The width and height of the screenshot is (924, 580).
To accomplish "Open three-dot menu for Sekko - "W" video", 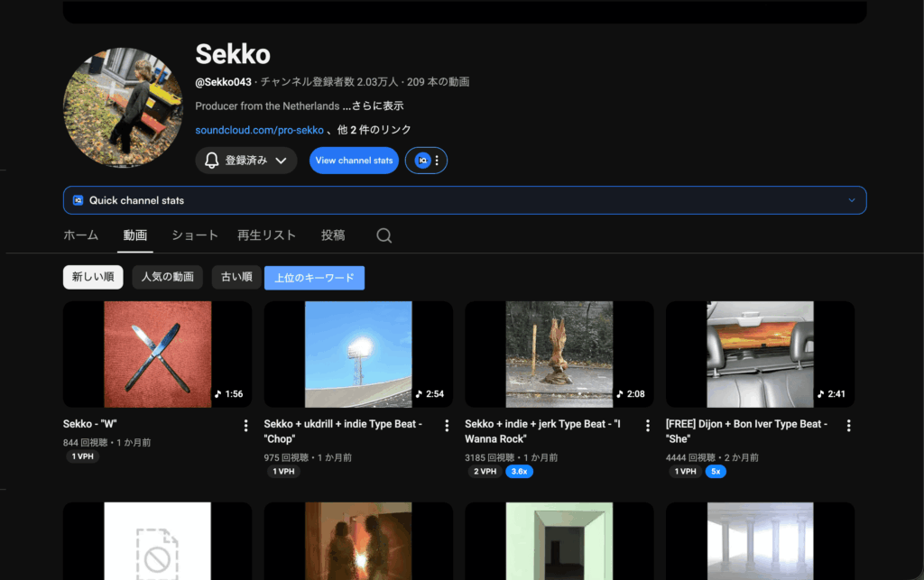I will tap(245, 426).
